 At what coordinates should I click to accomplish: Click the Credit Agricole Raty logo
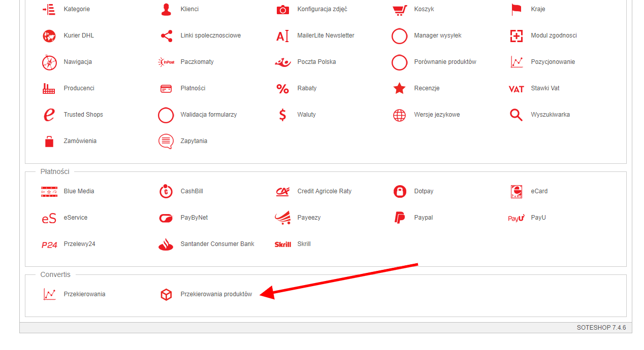[x=283, y=191]
